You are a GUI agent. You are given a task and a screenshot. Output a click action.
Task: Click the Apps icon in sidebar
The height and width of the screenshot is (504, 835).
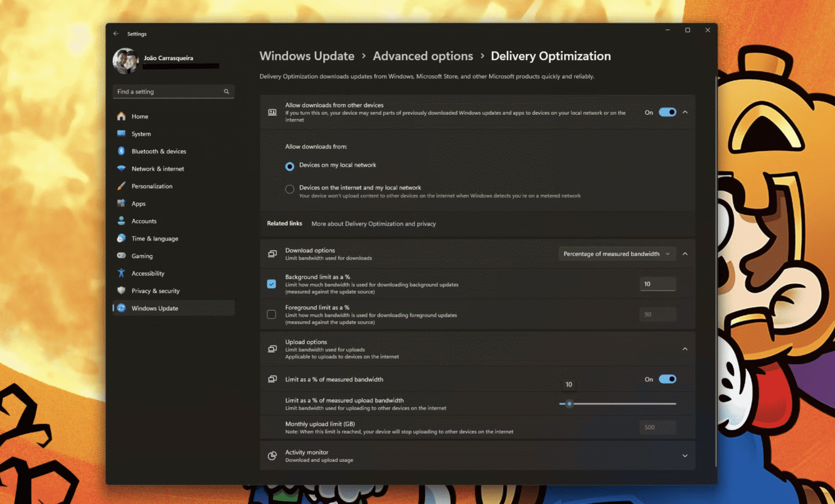(x=121, y=203)
